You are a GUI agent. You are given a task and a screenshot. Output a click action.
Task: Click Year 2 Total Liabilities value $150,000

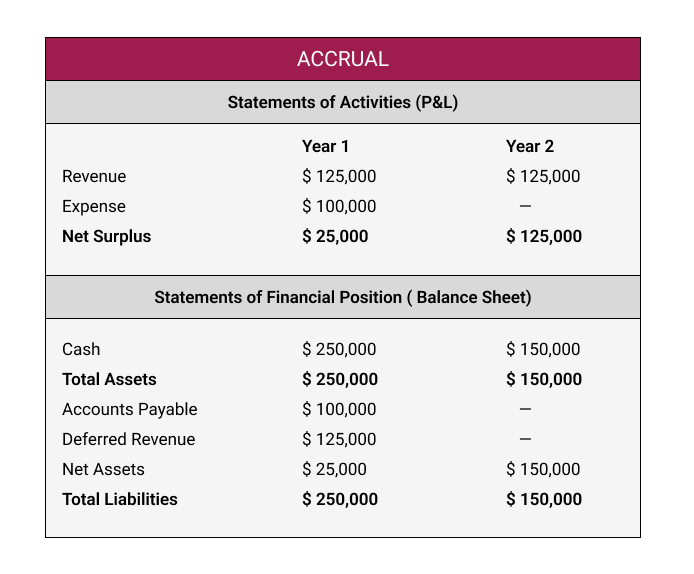(x=544, y=499)
